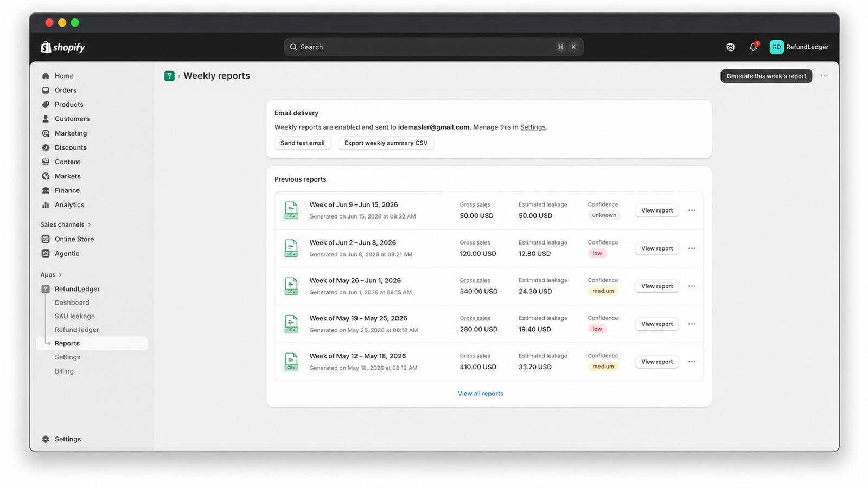Click the Customers person icon
Screen dimensions: 868x488
pyautogui.click(x=46, y=119)
